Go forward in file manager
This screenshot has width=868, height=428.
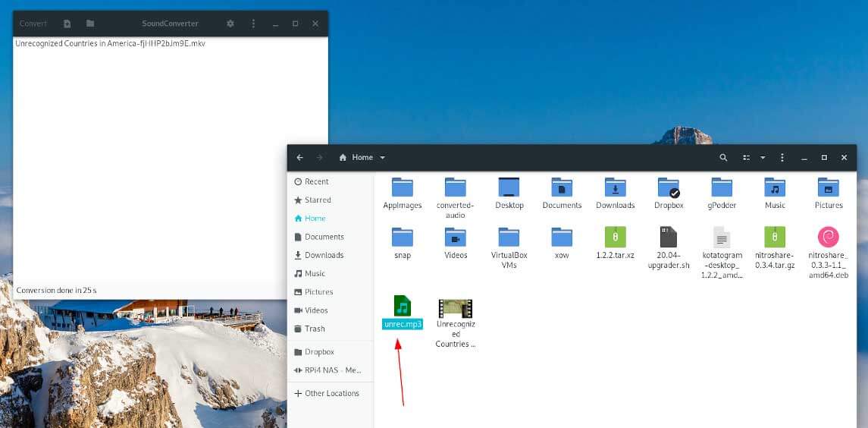click(319, 157)
